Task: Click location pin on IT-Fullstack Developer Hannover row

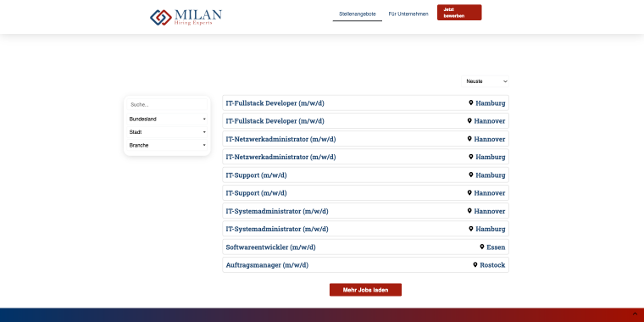Action: 469,120
